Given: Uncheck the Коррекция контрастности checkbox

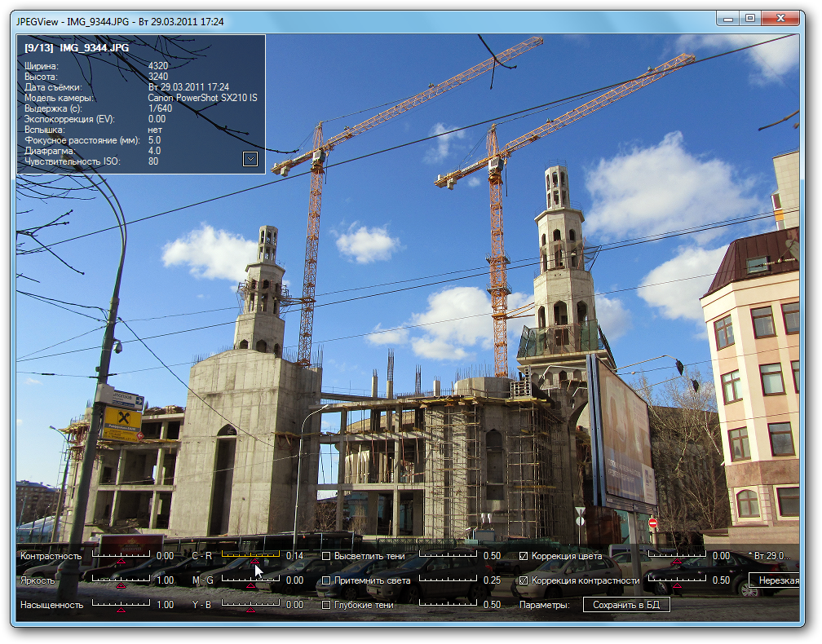Looking at the screenshot, I should pos(524,580).
